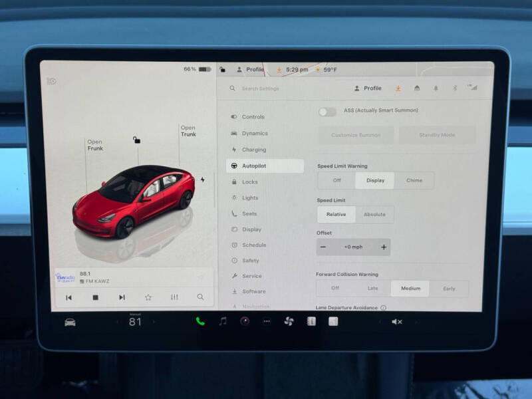532x399 pixels.
Task: Enable ASS (Actually Smart Summon)
Action: click(x=327, y=111)
